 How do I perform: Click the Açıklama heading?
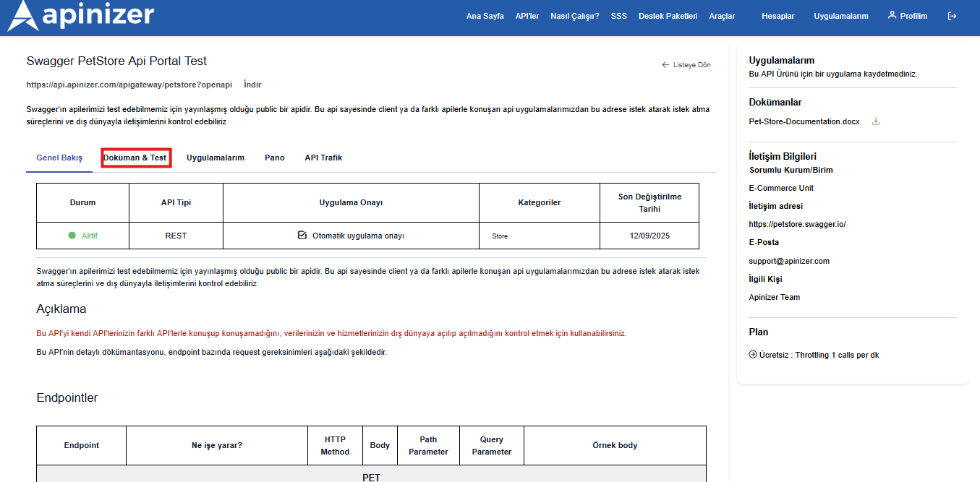[x=61, y=309]
